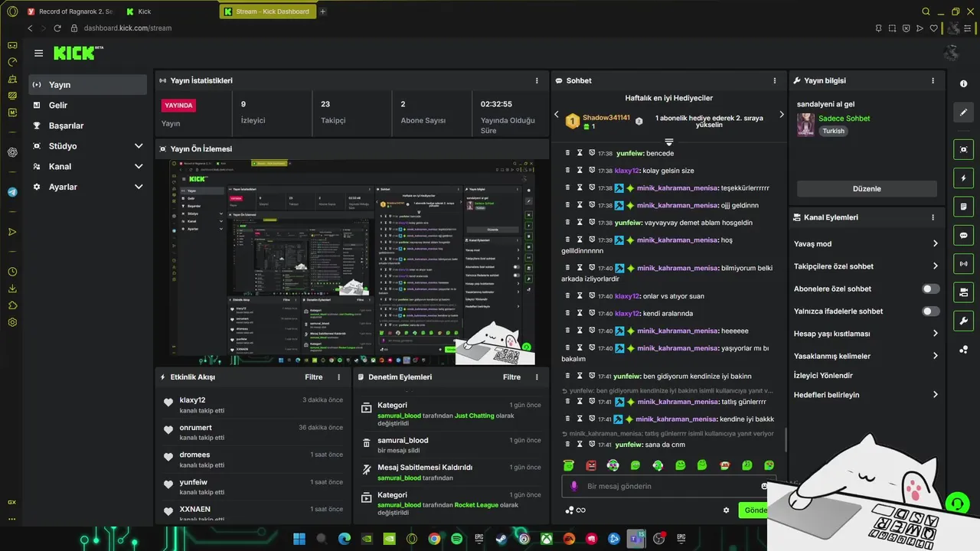
Task: Open Hesap yaşı kısıtlaması options
Action: click(866, 334)
